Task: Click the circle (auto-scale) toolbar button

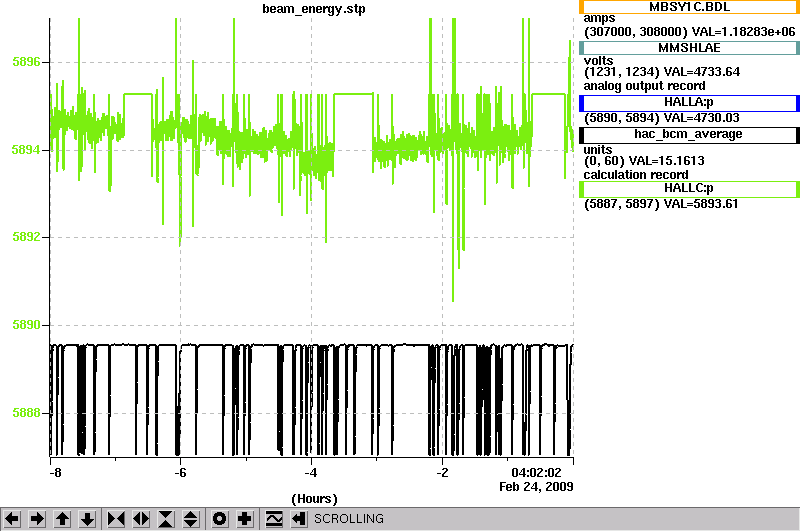Action: pos(219,519)
